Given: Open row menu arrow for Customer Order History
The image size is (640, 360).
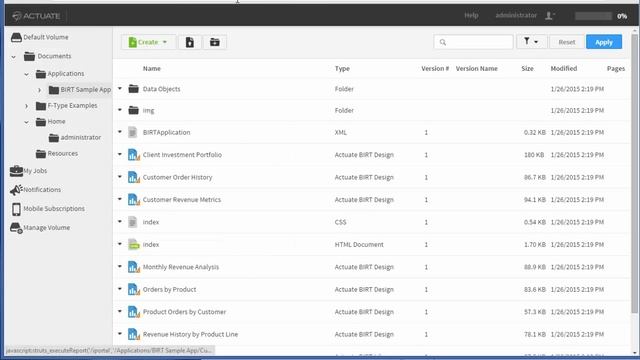Looking at the screenshot, I should [x=120, y=177].
